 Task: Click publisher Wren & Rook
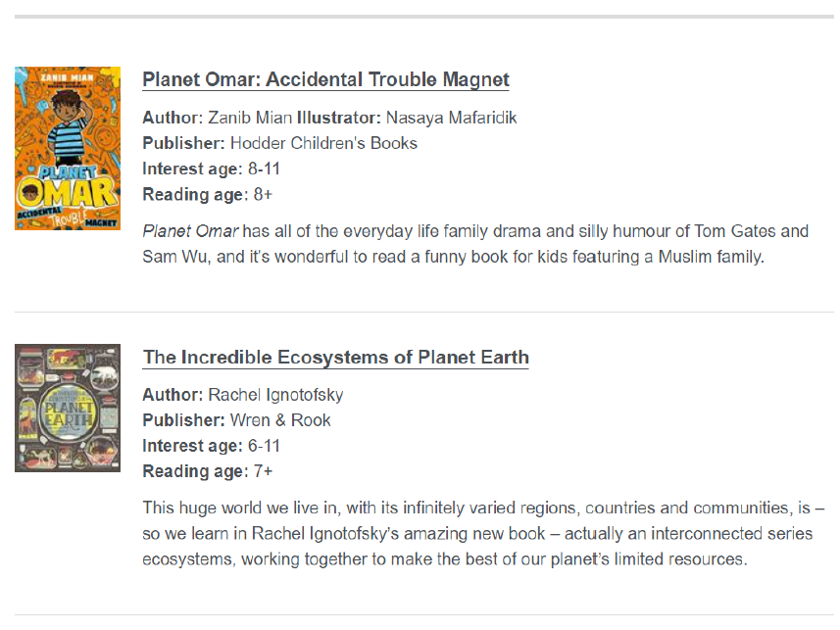point(280,420)
